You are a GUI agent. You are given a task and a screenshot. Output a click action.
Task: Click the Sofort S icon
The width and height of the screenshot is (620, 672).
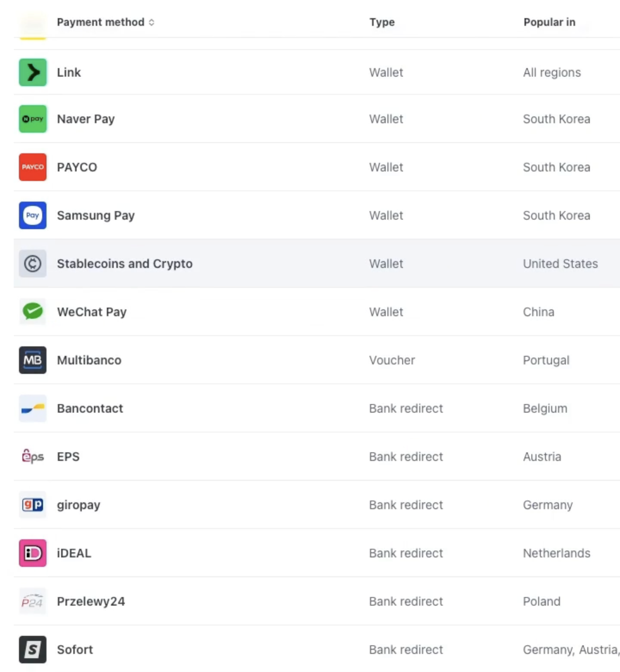(33, 650)
